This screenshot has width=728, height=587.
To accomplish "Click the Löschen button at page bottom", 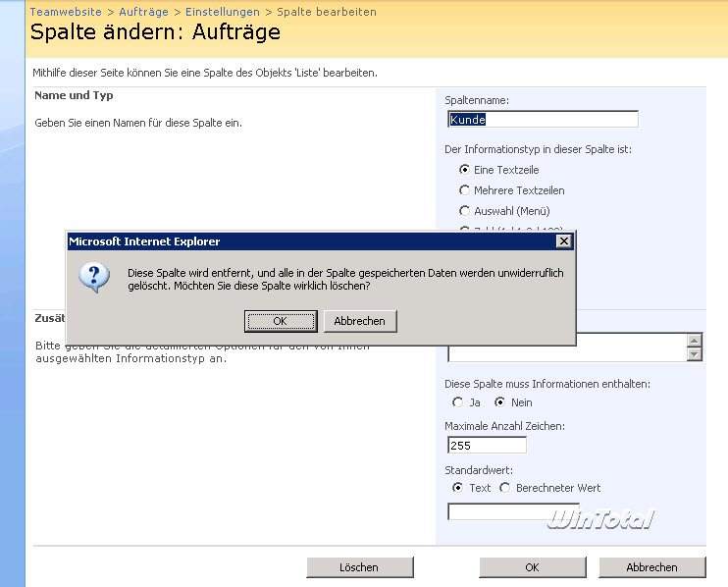I will pyautogui.click(x=359, y=567).
